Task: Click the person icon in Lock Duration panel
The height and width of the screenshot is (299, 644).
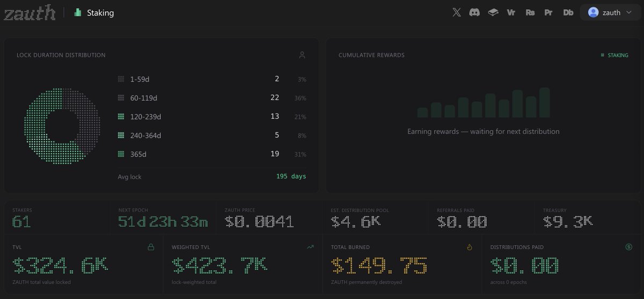Action: click(302, 55)
